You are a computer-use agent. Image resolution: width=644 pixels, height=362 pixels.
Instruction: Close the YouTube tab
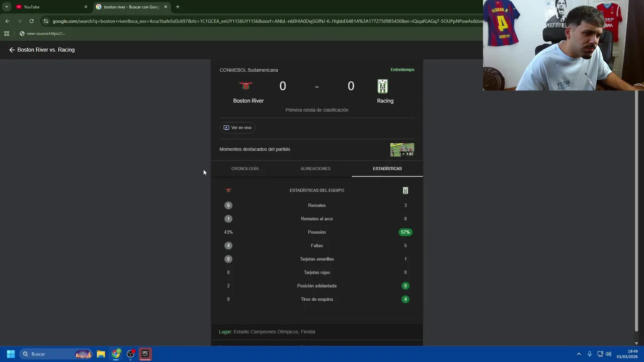pos(86,7)
